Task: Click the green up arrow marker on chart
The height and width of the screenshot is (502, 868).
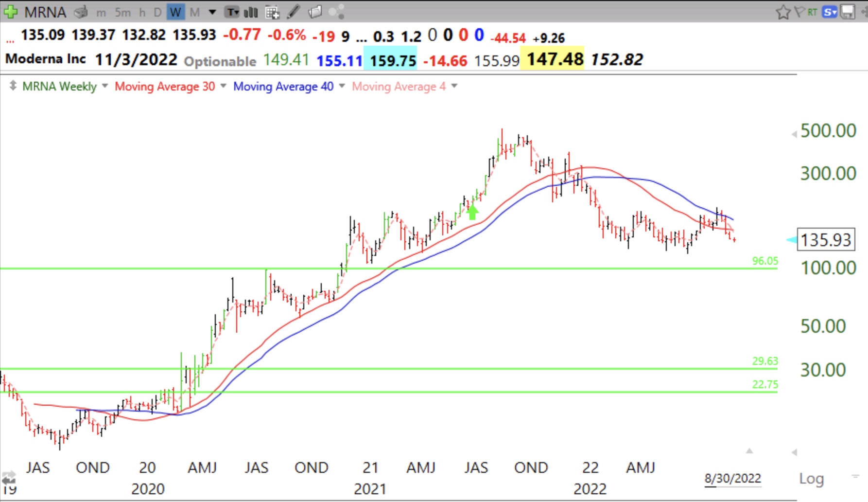Action: click(x=472, y=212)
